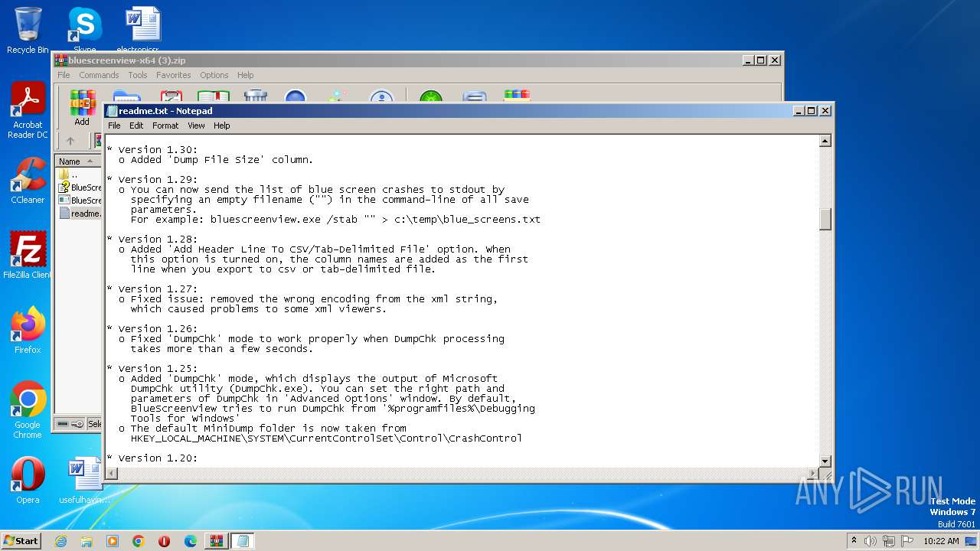
Task: Open Favorites menu in WinRAR
Action: click(x=174, y=75)
